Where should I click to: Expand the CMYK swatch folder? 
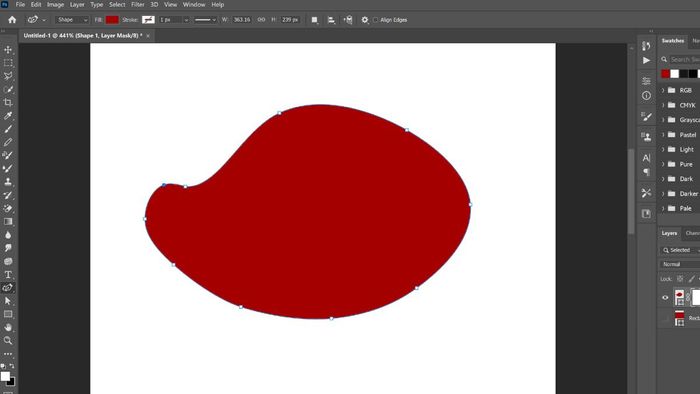coord(663,105)
